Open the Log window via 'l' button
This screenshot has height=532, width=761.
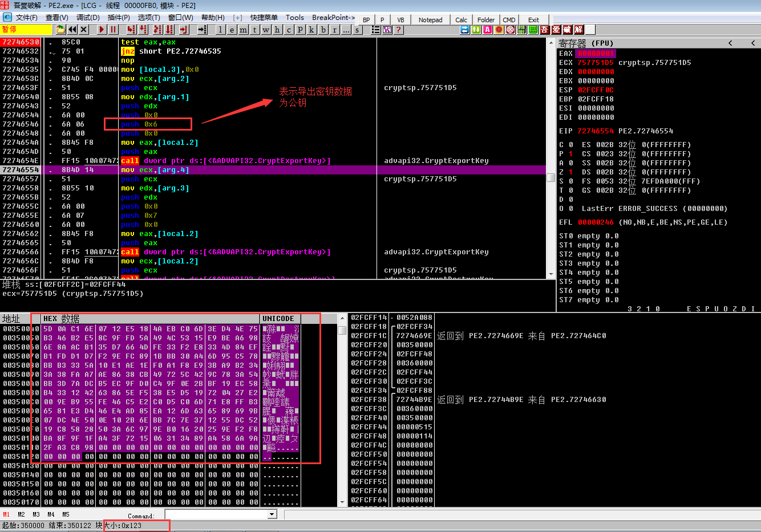[x=221, y=30]
